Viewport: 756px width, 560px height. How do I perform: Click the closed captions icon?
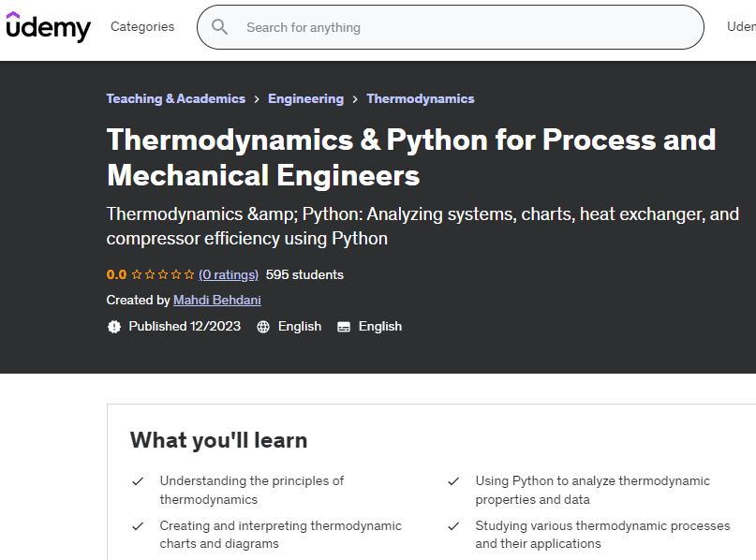point(344,327)
